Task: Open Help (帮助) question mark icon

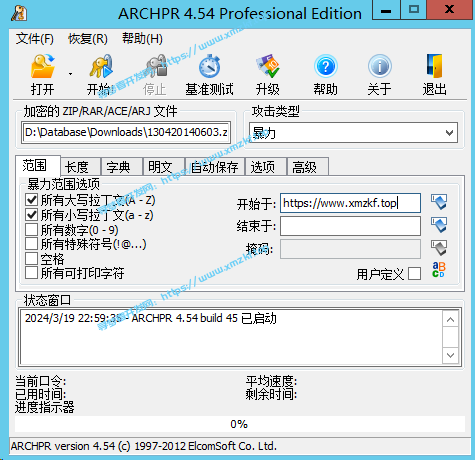Action: 326,66
